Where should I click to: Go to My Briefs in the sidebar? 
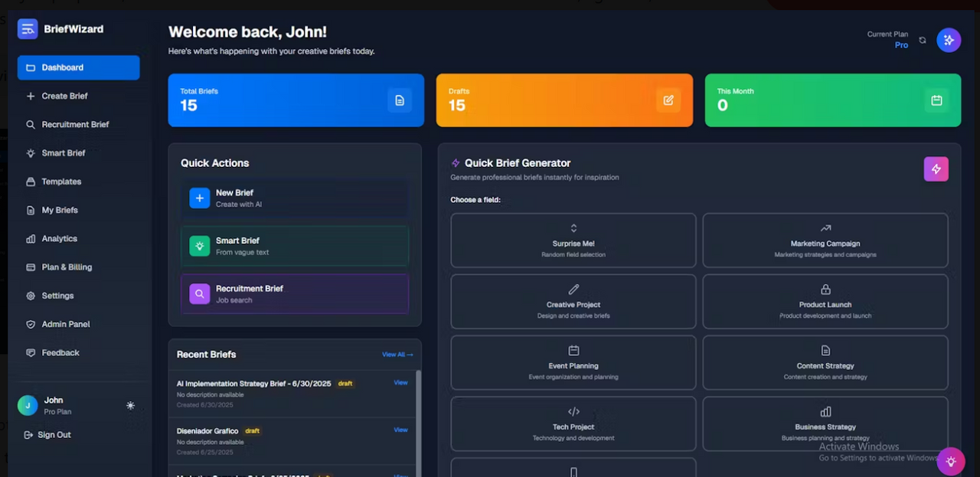click(x=78, y=210)
